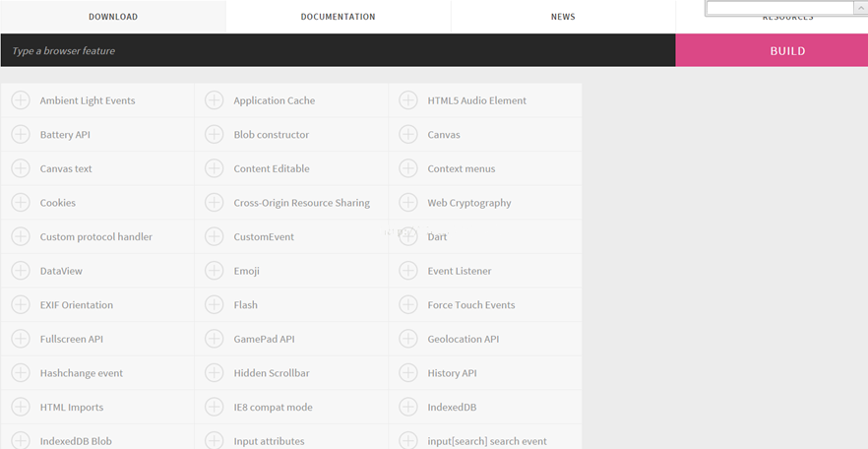Focus the "Type a browser feature" search field
The width and height of the screenshot is (868, 449).
(335, 50)
